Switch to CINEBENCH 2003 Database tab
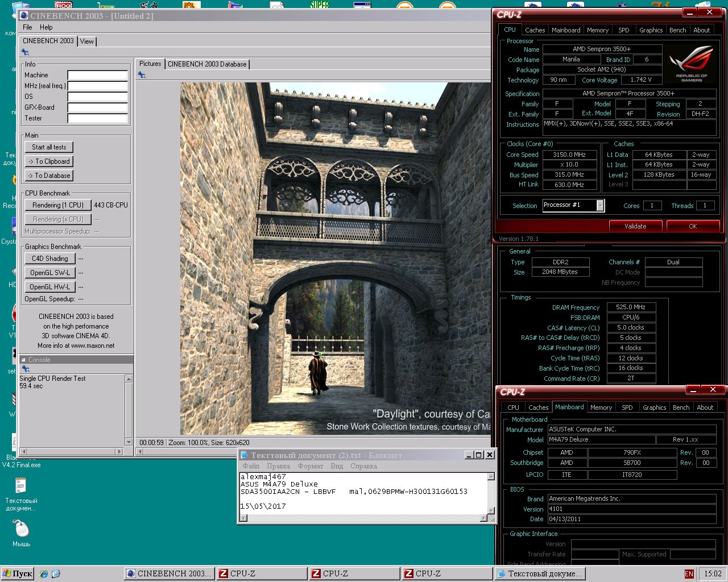 207,64
